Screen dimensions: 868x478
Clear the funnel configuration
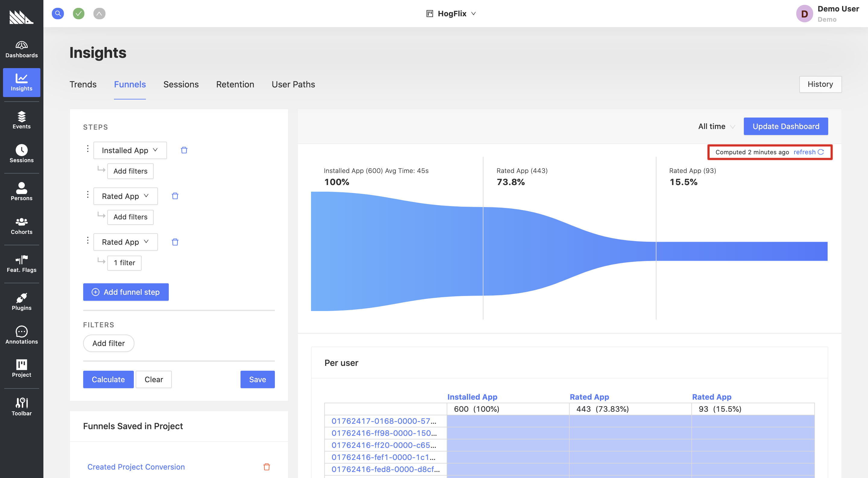coord(154,379)
